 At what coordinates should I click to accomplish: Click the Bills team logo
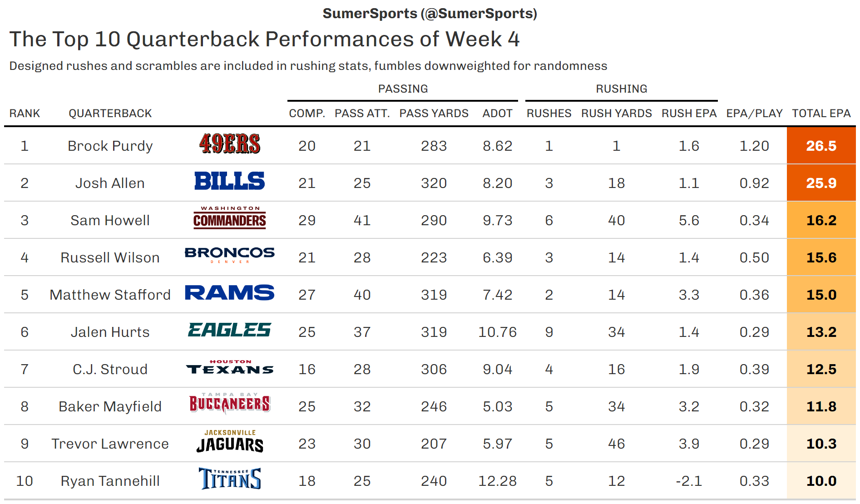click(x=230, y=181)
